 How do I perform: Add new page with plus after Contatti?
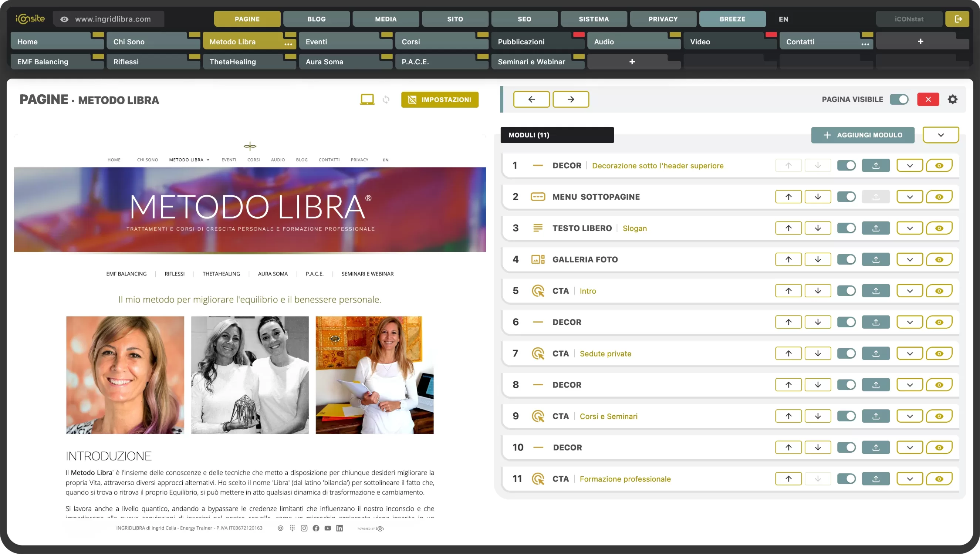click(x=921, y=41)
